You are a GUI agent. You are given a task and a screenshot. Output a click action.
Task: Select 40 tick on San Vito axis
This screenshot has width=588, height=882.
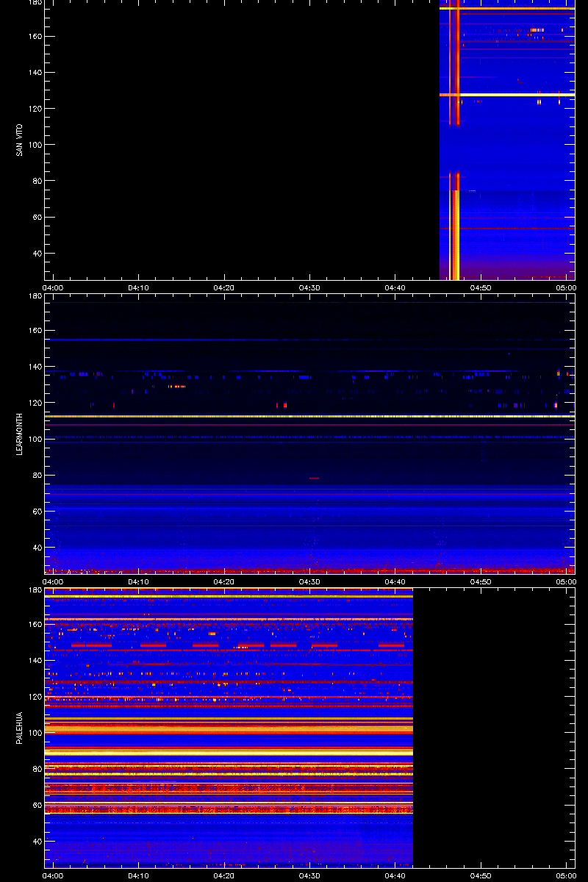tap(37, 253)
